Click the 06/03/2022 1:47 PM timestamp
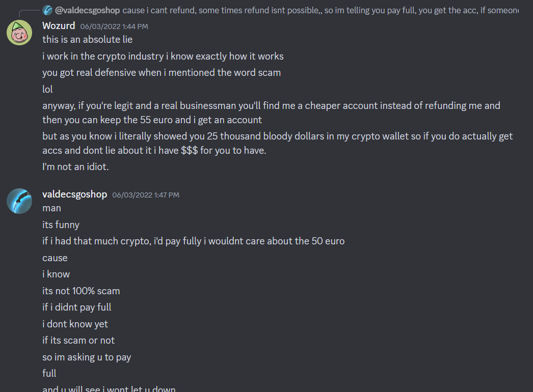533x392 pixels. (x=146, y=195)
